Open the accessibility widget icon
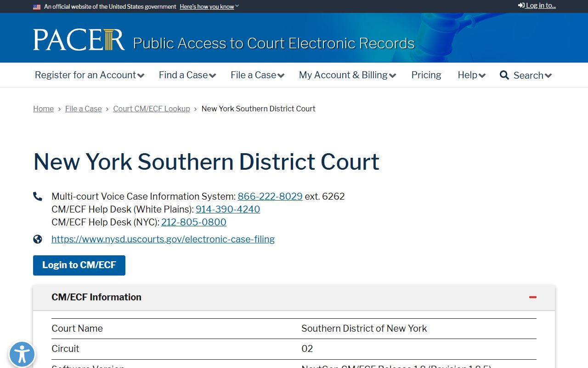Viewport: 588px width, 368px height. [22, 355]
